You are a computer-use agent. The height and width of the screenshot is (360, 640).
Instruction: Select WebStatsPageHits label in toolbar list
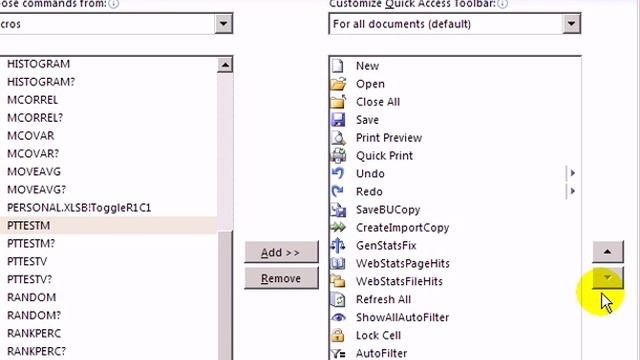tap(403, 263)
